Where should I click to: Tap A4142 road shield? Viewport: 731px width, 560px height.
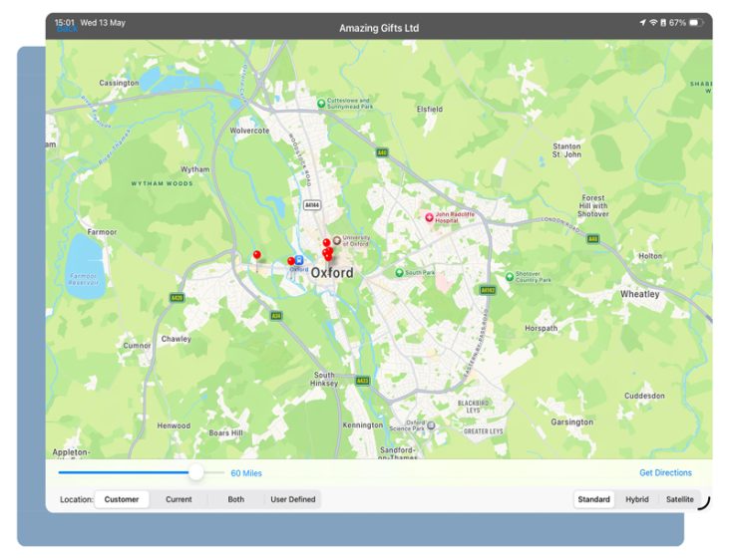[488, 290]
